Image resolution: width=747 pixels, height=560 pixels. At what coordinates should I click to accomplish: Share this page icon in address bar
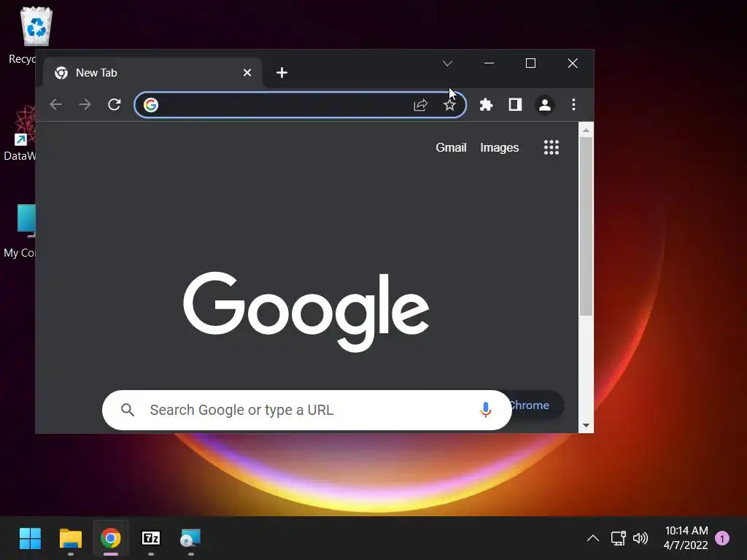pos(421,105)
